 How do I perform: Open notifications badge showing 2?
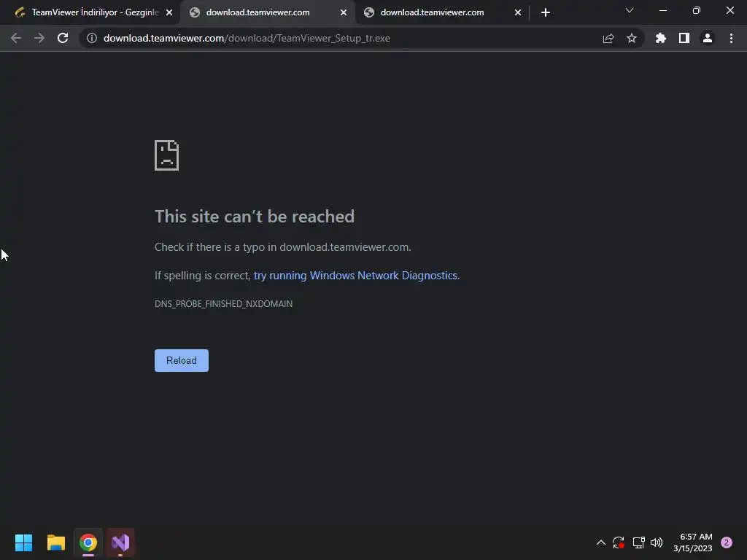coord(727,542)
